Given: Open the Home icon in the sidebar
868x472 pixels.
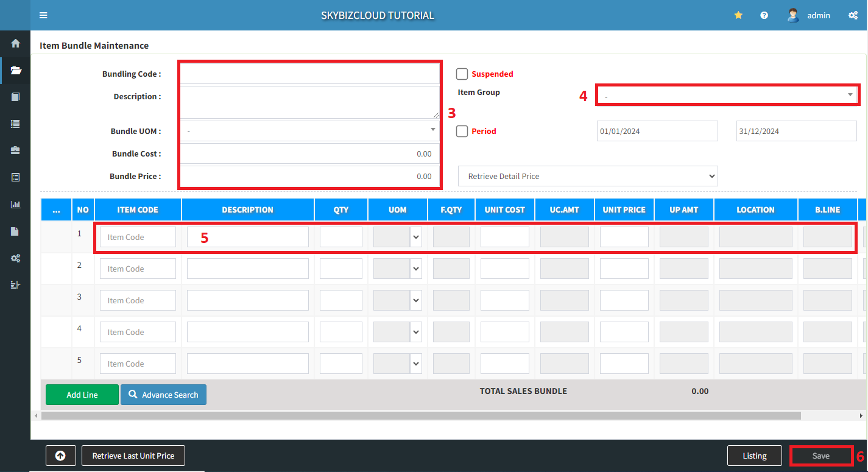Looking at the screenshot, I should click(16, 43).
